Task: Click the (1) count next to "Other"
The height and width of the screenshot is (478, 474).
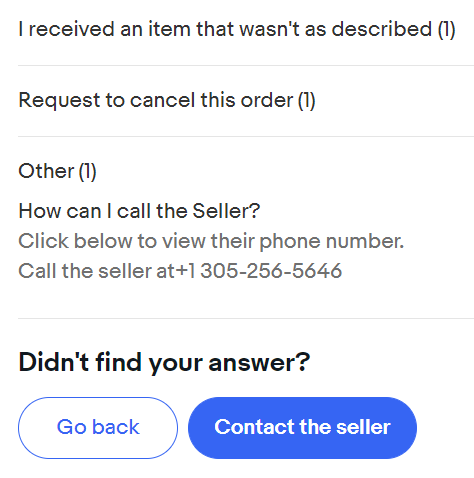Action: point(88,171)
